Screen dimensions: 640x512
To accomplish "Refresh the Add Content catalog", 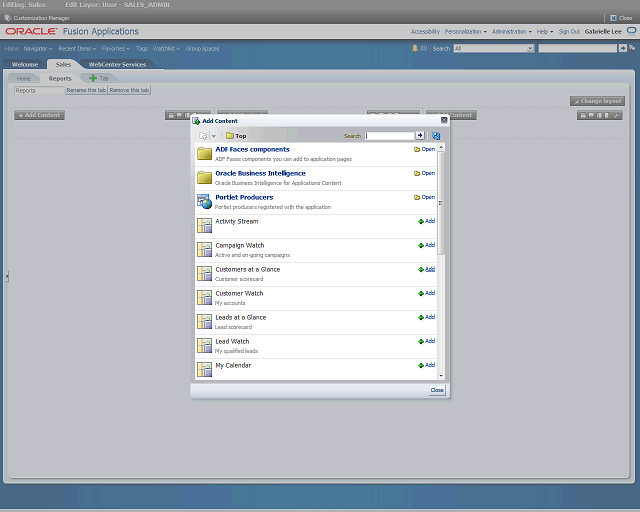I will pos(436,136).
